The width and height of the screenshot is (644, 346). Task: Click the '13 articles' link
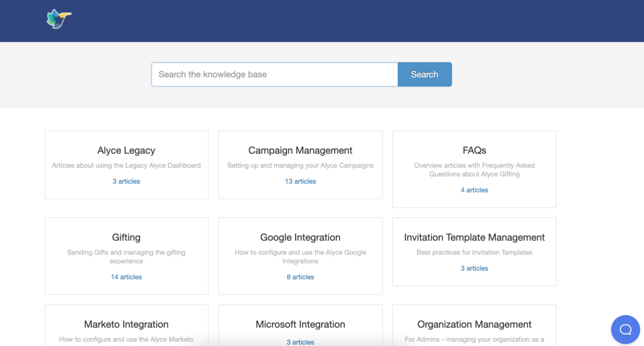[300, 181]
